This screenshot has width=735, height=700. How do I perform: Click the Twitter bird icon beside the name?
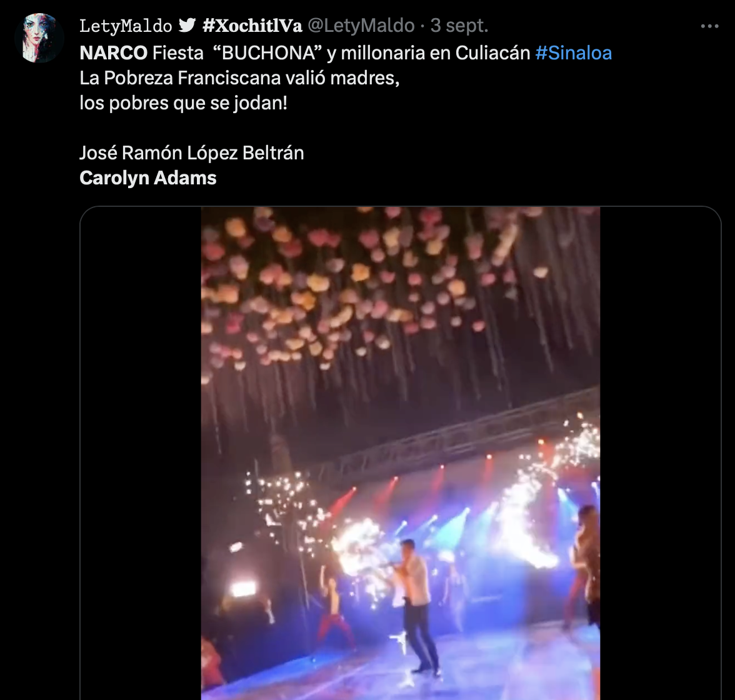pyautogui.click(x=187, y=26)
